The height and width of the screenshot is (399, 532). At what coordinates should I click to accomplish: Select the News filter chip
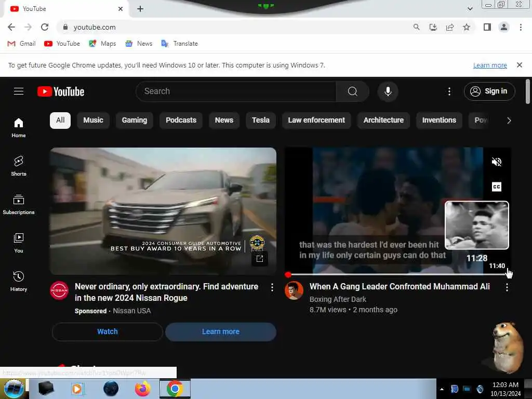[x=224, y=121]
